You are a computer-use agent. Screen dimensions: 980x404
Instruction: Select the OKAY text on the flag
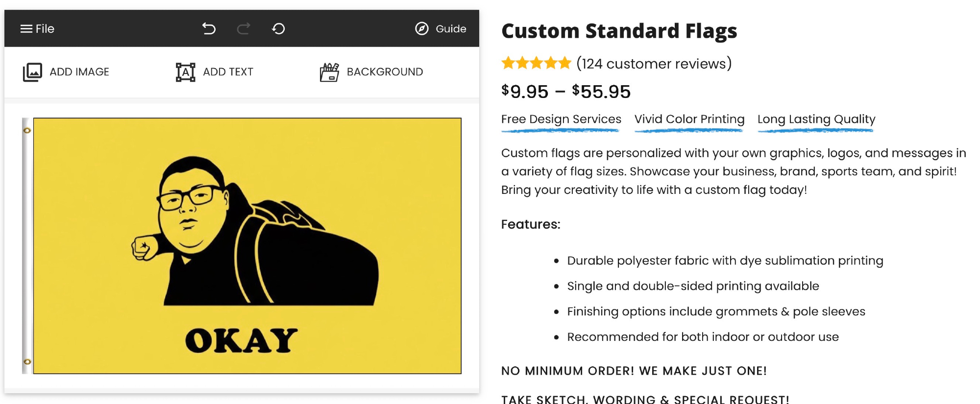pos(242,340)
